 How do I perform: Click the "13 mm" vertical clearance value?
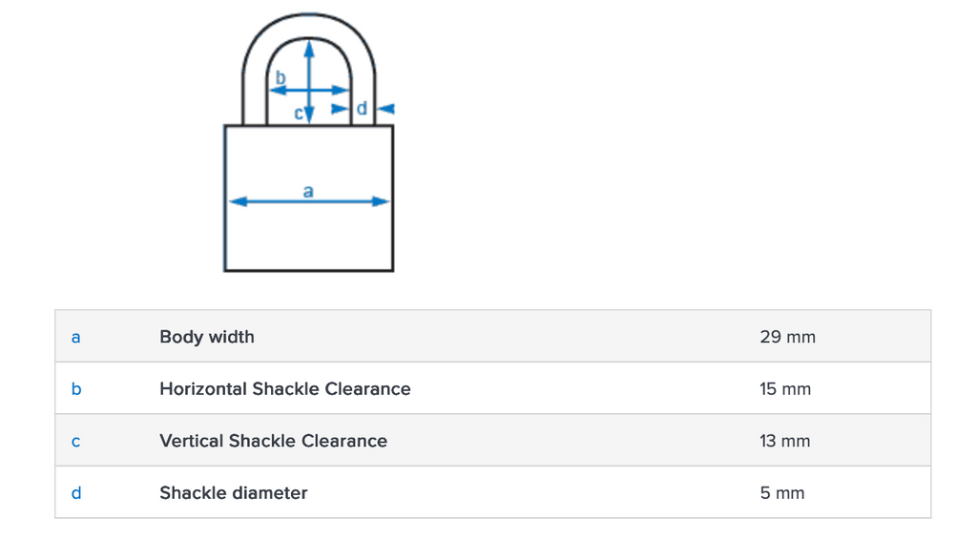click(x=785, y=441)
